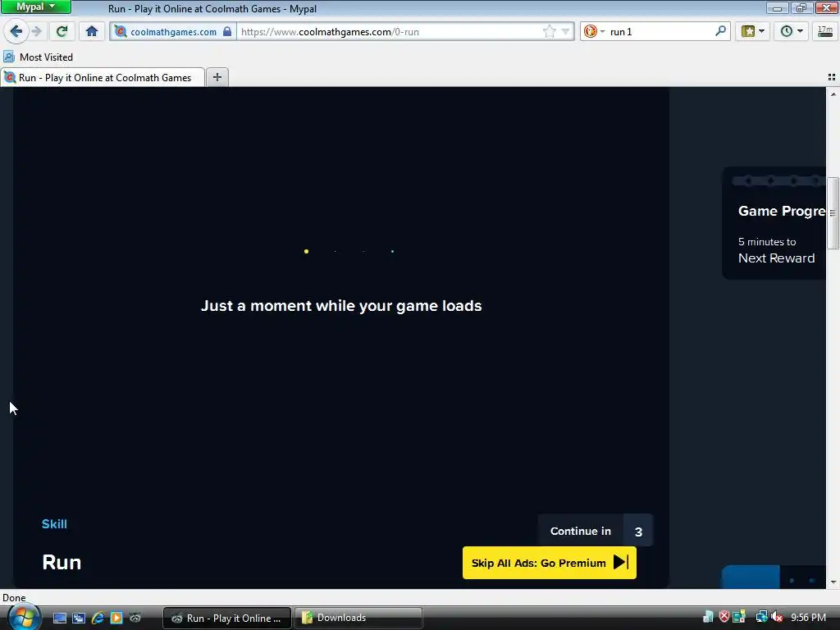Go forward with the forward arrow
Image resolution: width=840 pixels, height=630 pixels.
pyautogui.click(x=36, y=32)
